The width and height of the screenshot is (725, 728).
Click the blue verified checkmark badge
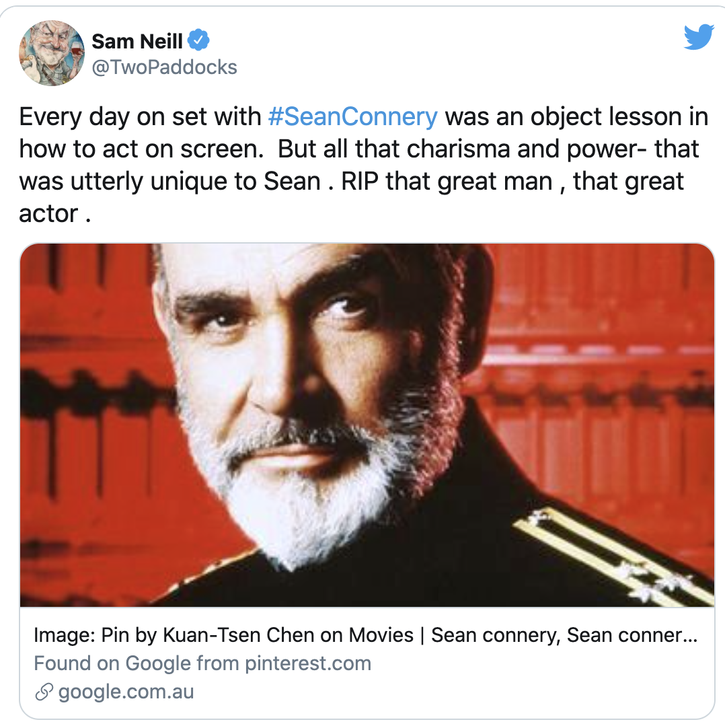198,40
